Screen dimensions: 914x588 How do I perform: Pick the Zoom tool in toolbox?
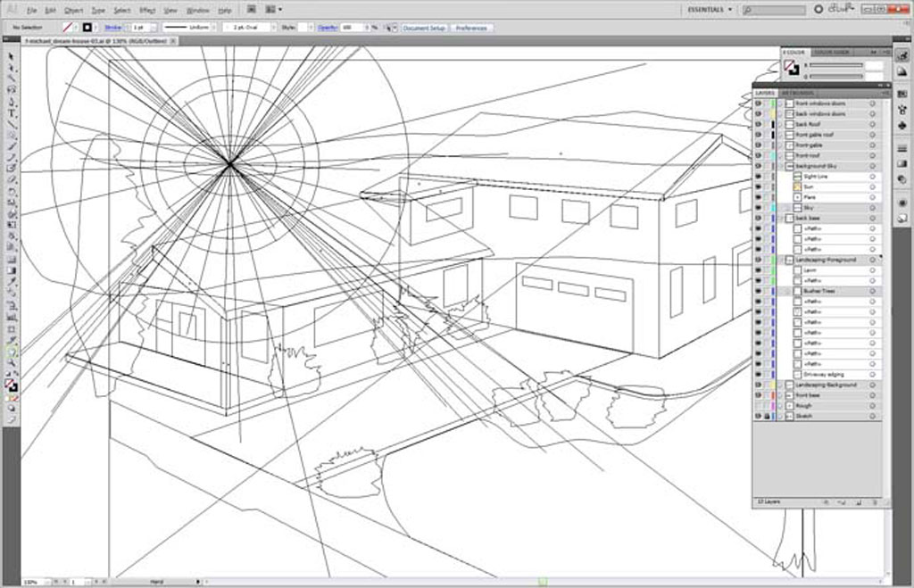pos(11,364)
